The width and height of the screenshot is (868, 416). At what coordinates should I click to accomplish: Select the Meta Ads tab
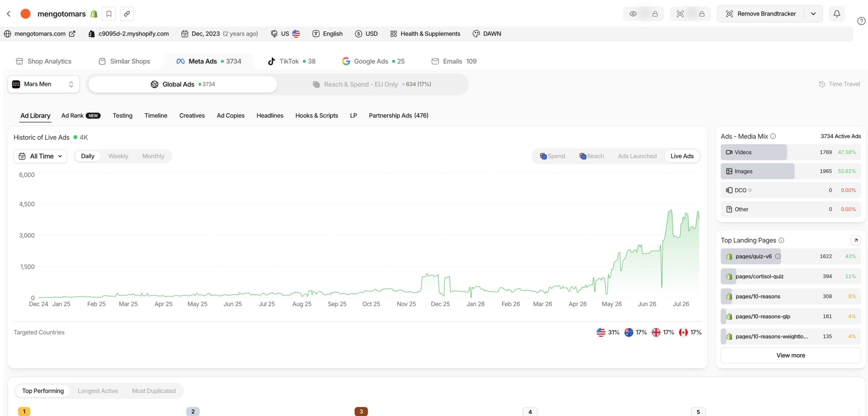[x=209, y=61]
